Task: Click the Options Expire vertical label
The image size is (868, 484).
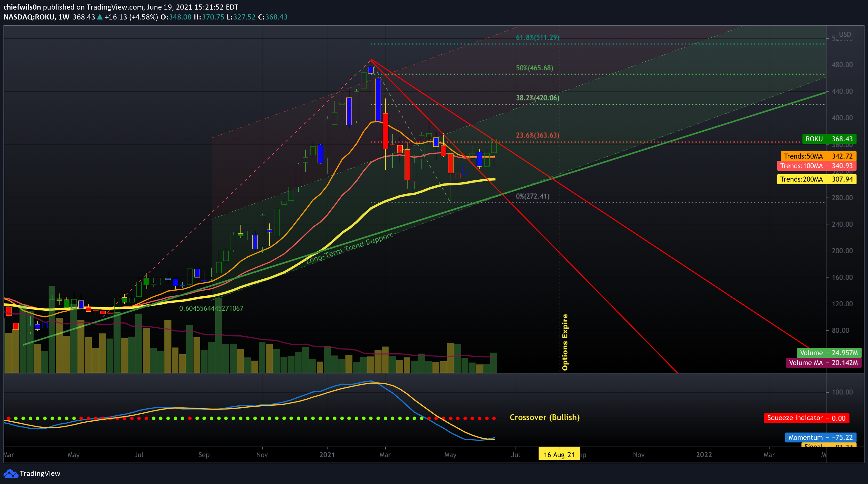Action: 565,342
